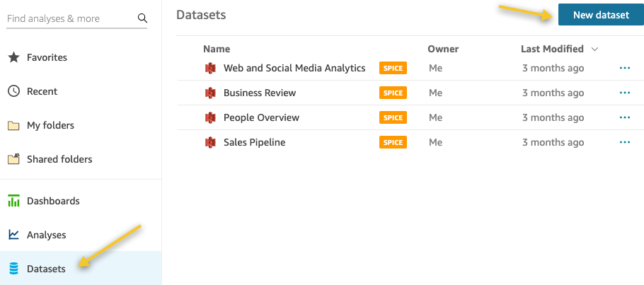Open options menu for Business Review
Image resolution: width=644 pixels, height=285 pixels.
click(625, 93)
